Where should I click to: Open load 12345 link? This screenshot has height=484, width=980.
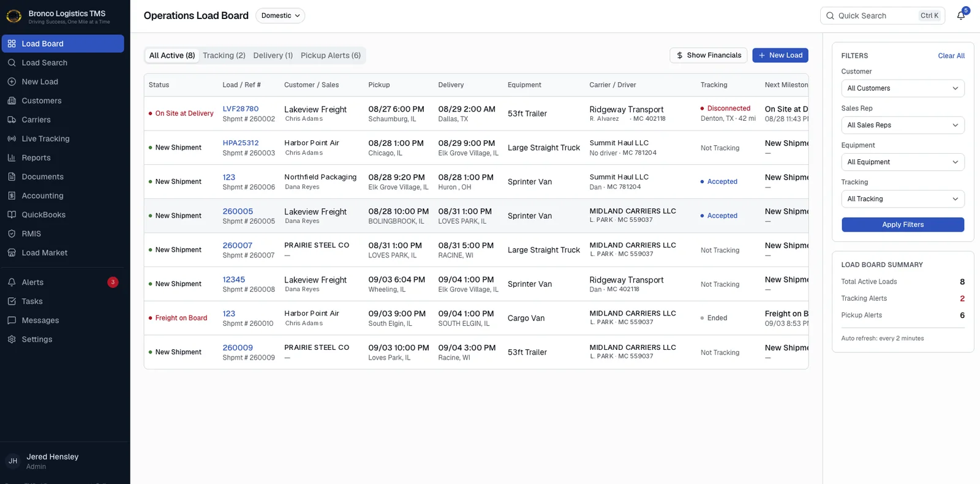pyautogui.click(x=234, y=279)
